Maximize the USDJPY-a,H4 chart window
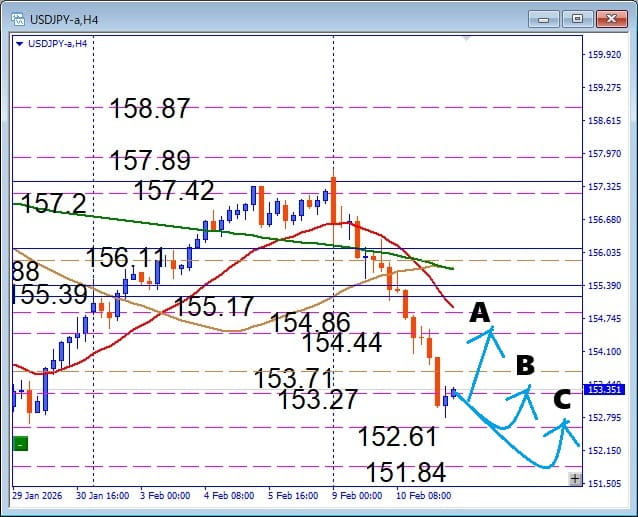The width and height of the screenshot is (638, 517). pyautogui.click(x=577, y=19)
